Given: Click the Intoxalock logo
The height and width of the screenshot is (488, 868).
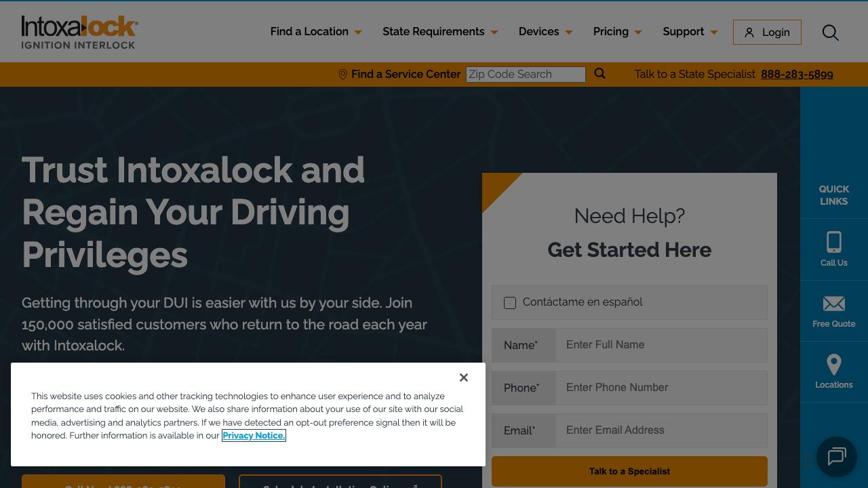Looking at the screenshot, I should tap(80, 32).
